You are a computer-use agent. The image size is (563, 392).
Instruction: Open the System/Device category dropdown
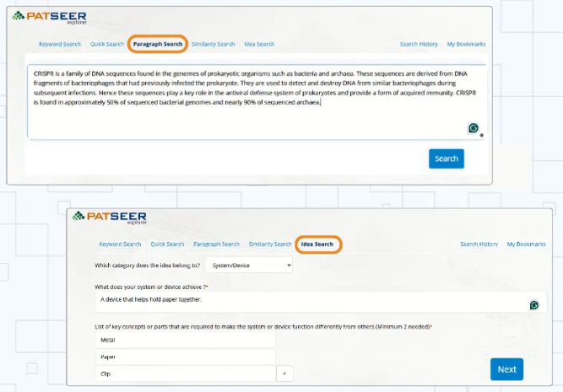click(x=249, y=265)
